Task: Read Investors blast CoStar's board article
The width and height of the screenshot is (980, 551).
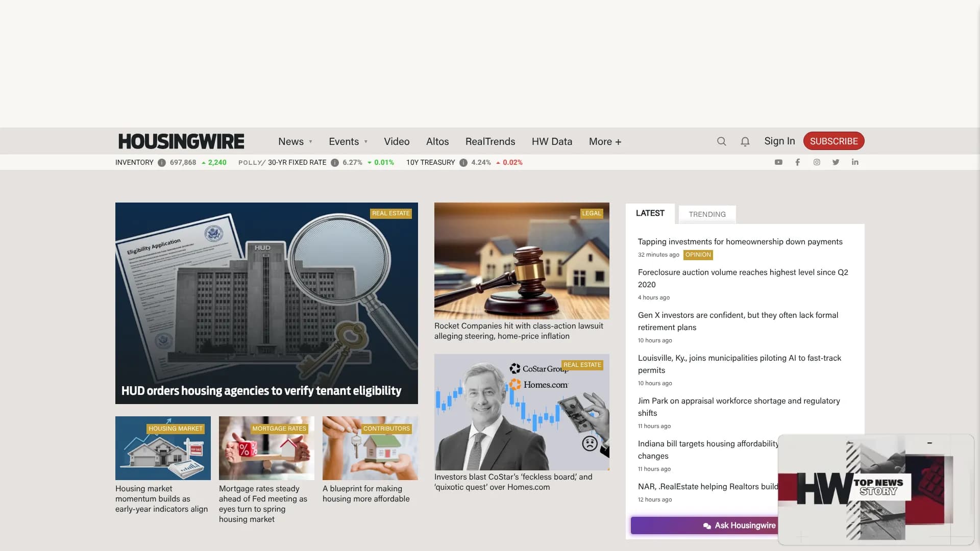Action: tap(513, 482)
